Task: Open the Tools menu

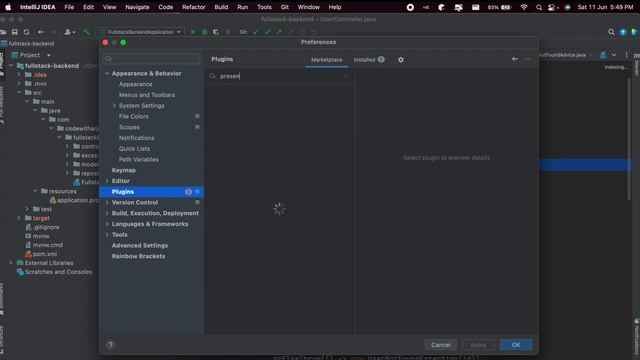Action: point(264,7)
